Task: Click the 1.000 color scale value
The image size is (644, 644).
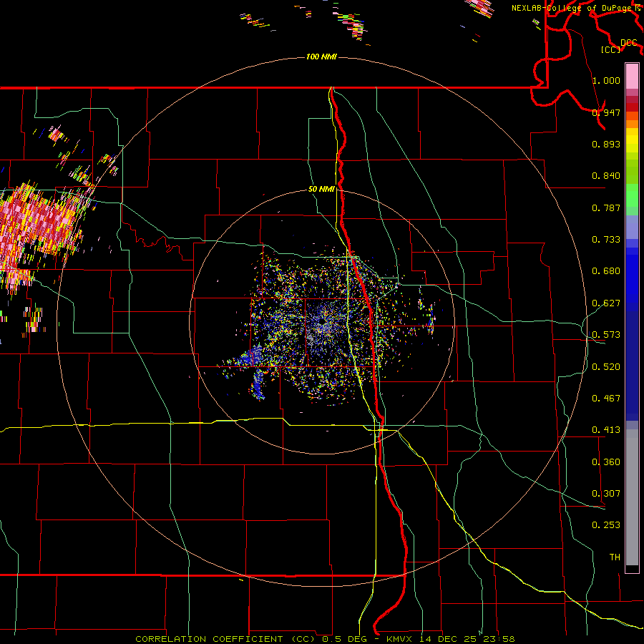Action: 606,80
